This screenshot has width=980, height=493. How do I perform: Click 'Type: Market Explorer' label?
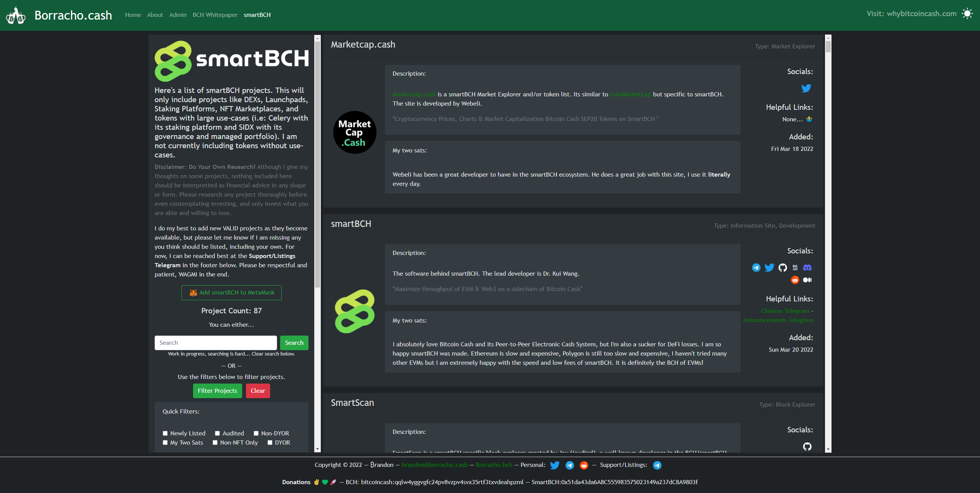785,46
